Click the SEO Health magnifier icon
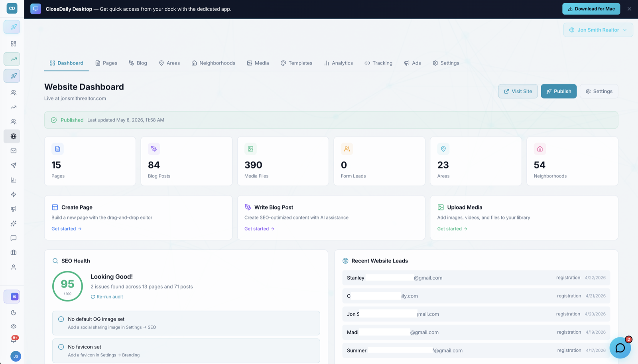Image resolution: width=638 pixels, height=364 pixels. coord(55,261)
